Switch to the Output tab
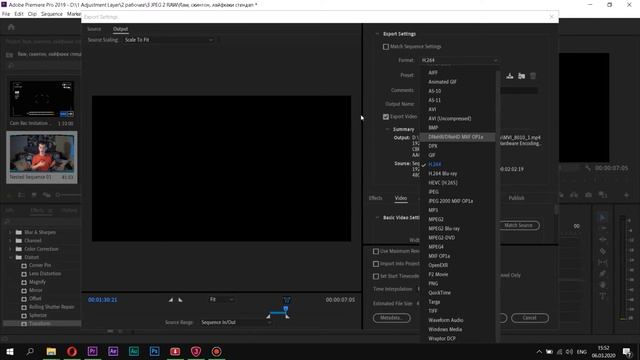The width and height of the screenshot is (640, 360). (x=120, y=29)
